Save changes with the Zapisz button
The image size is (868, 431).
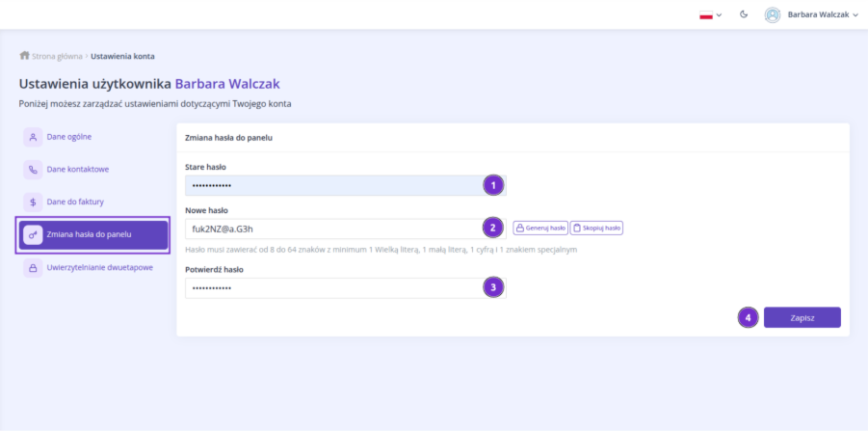point(802,317)
